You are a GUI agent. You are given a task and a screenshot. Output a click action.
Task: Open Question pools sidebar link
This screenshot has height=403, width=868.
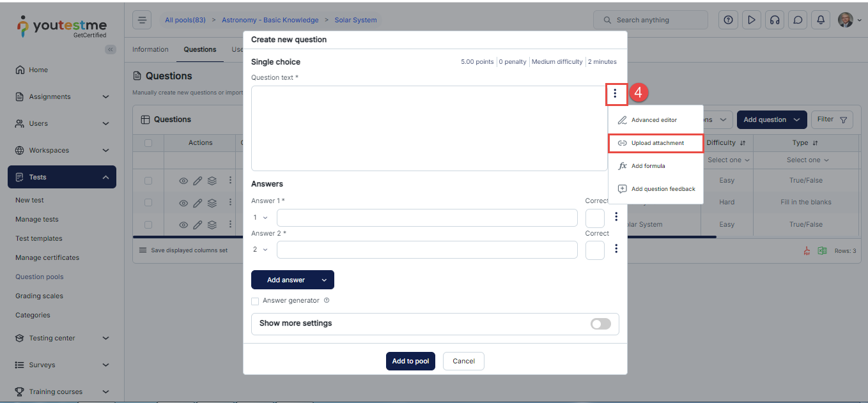40,277
